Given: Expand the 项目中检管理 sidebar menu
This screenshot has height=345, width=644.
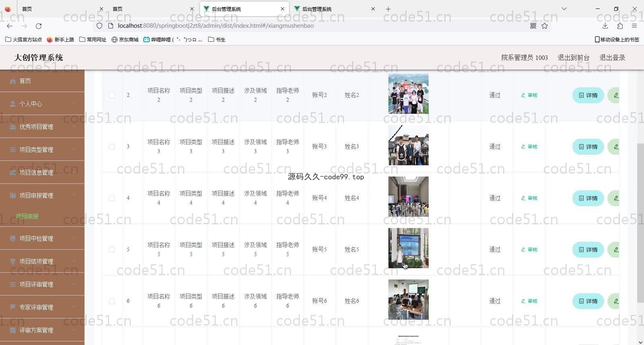Looking at the screenshot, I should (x=42, y=238).
